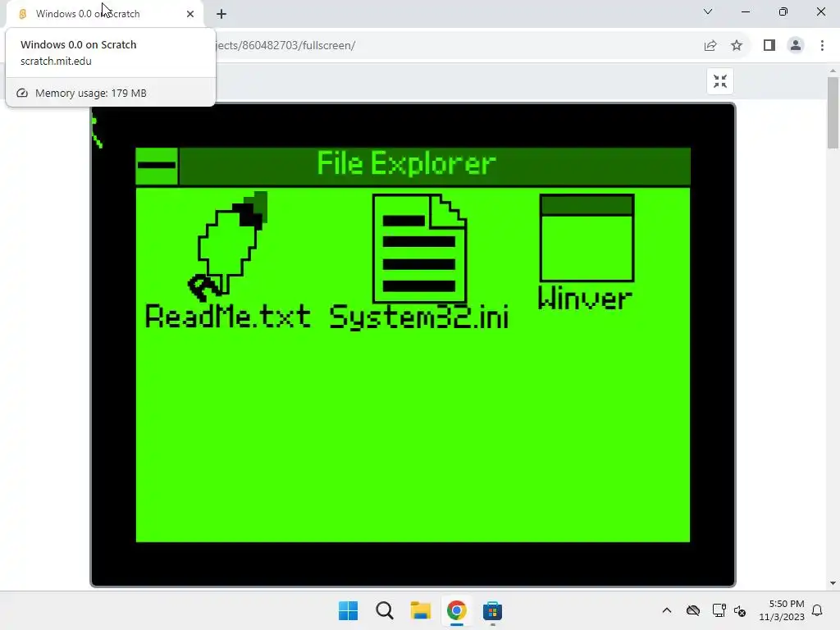Click the page vertical scrollbar thumb
This screenshot has height=630, width=840.
coord(833,112)
